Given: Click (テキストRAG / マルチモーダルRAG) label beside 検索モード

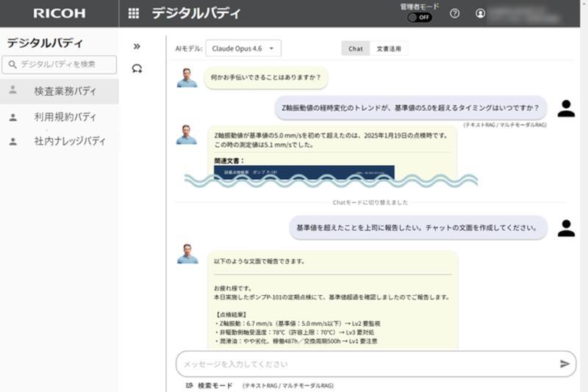Looking at the screenshot, I should coord(288,385).
